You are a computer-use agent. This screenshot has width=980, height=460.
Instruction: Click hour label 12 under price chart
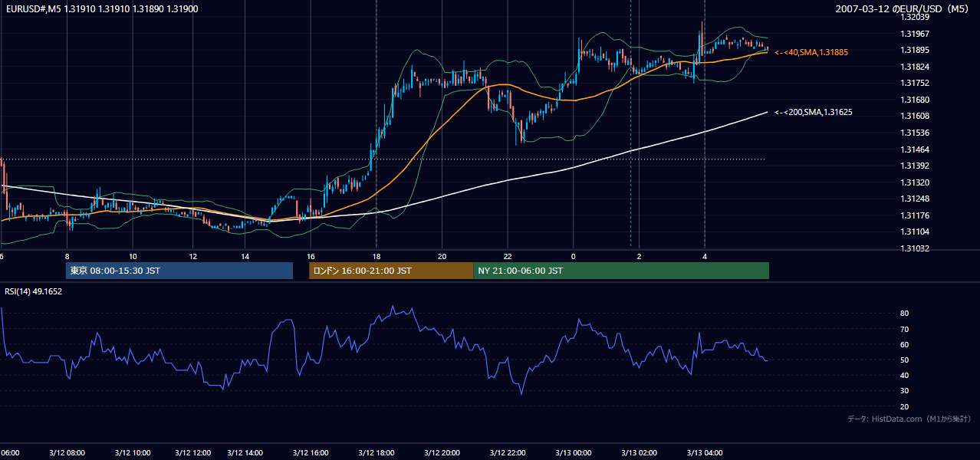coord(193,256)
